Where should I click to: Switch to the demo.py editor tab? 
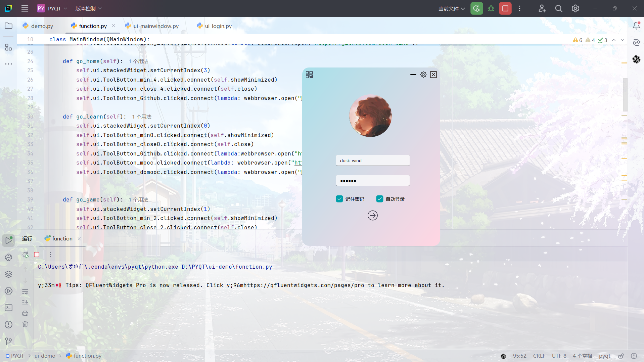click(42, 26)
